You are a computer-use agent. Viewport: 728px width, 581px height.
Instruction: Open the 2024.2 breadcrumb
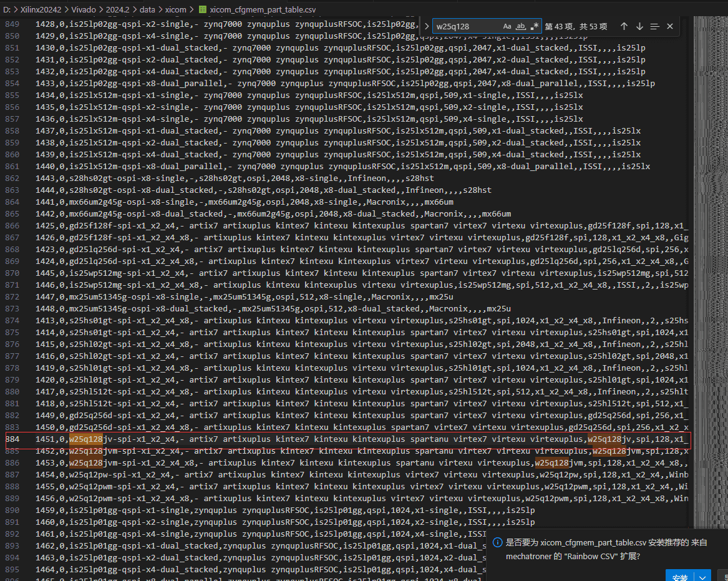coord(118,9)
